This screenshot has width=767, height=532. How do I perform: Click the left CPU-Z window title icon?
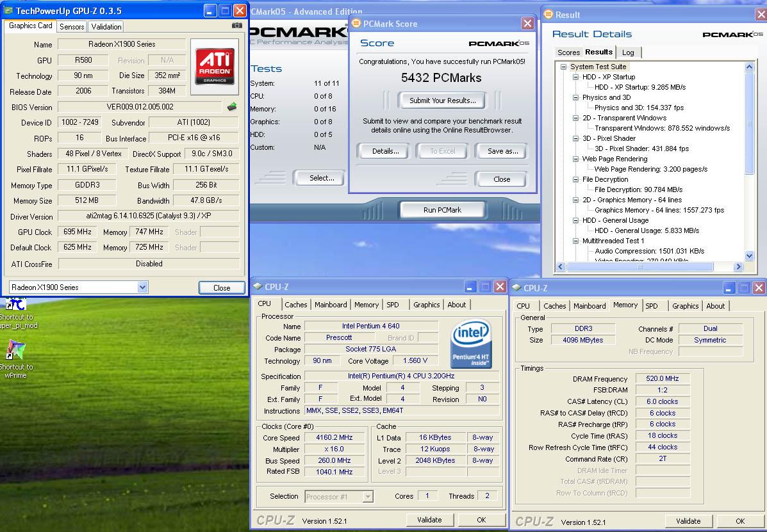coord(258,287)
